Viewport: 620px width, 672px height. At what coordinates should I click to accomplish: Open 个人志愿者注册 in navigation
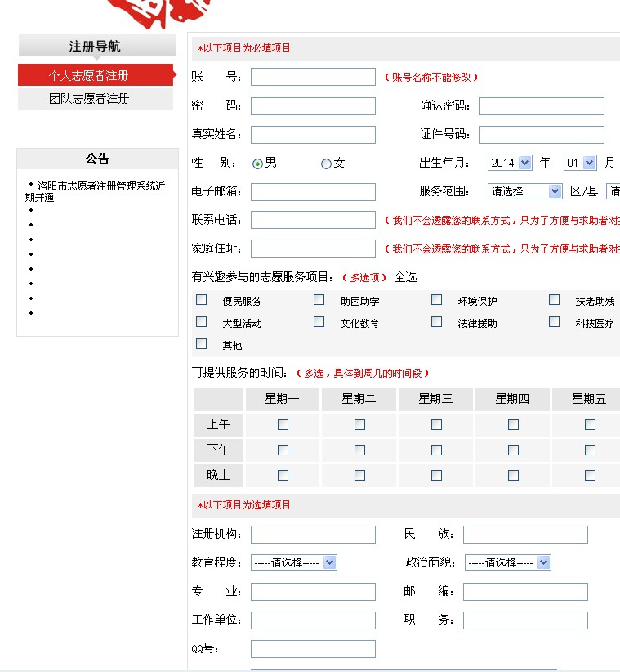96,75
